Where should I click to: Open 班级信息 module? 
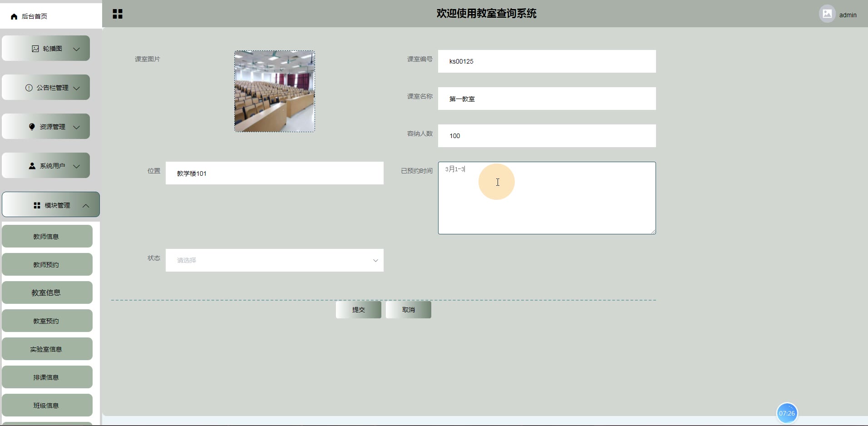(x=47, y=405)
